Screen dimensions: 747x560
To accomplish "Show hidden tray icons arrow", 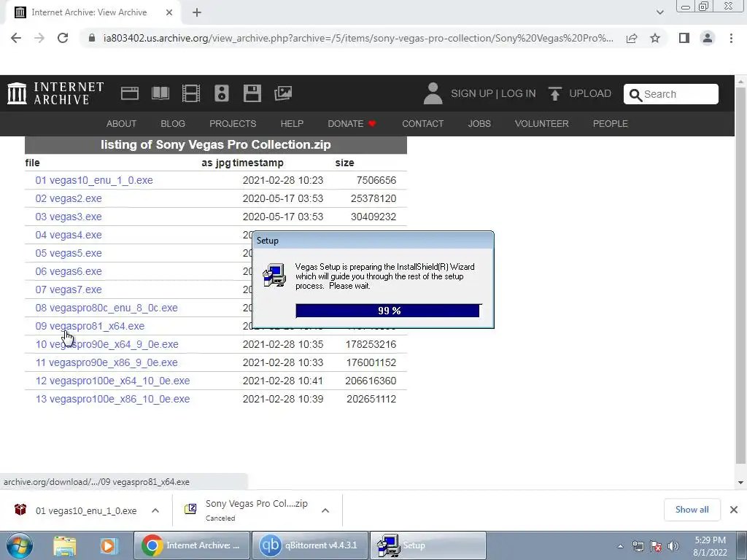I will (620, 547).
